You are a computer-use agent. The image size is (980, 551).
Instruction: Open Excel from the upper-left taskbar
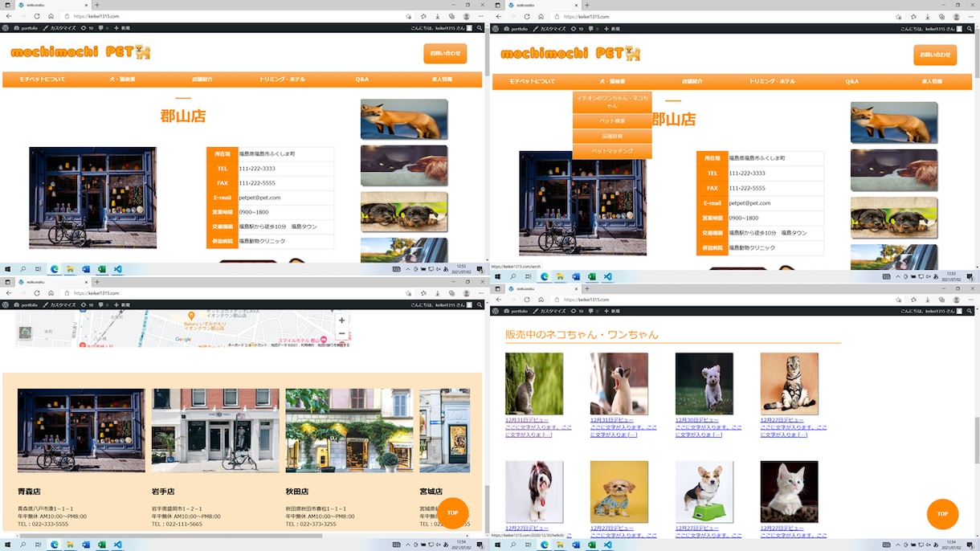[102, 270]
